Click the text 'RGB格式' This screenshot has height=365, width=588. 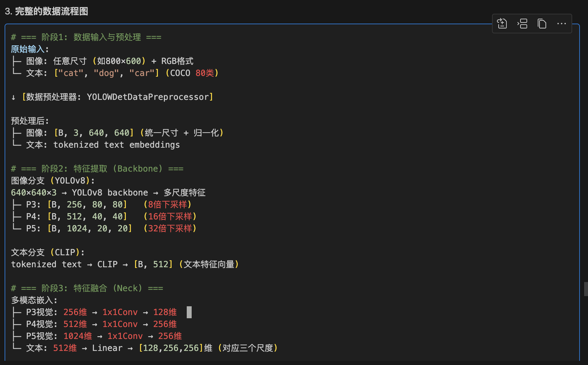pyautogui.click(x=177, y=61)
